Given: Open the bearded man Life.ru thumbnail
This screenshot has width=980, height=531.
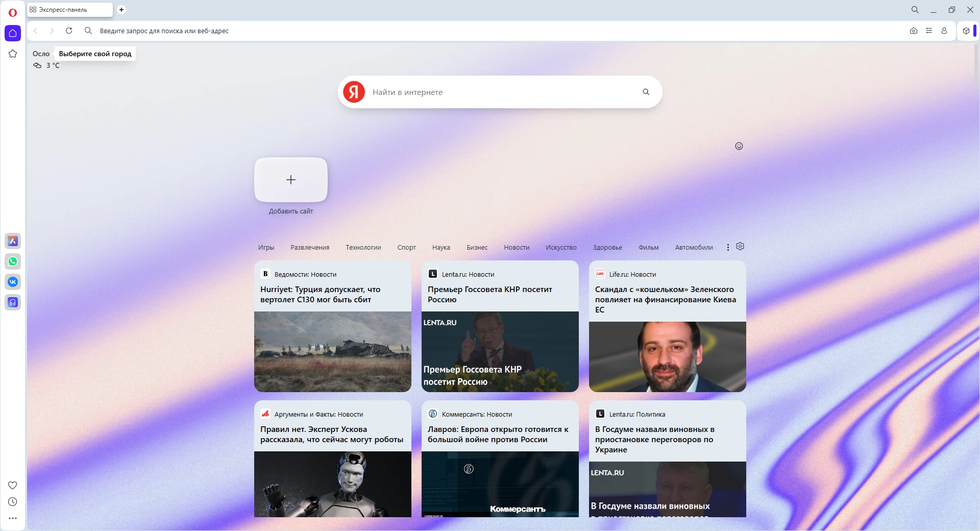Looking at the screenshot, I should (x=668, y=357).
